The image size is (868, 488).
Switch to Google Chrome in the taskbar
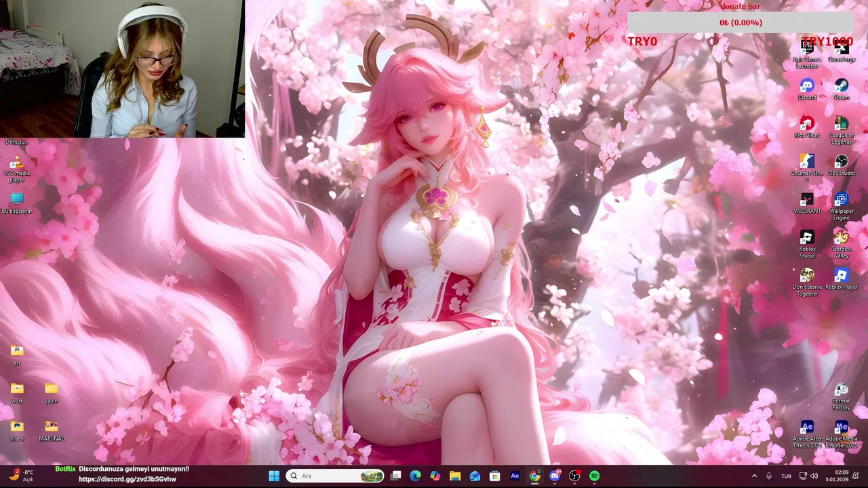(534, 476)
